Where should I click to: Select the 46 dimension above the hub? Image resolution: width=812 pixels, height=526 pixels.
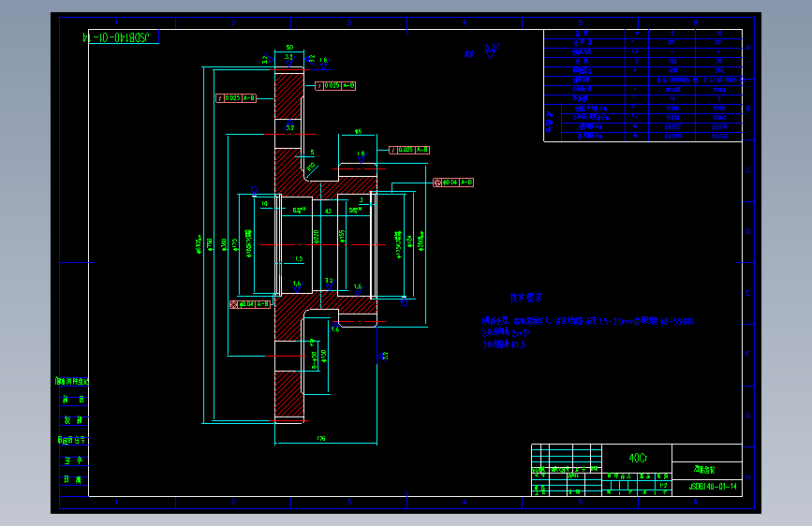tap(358, 131)
